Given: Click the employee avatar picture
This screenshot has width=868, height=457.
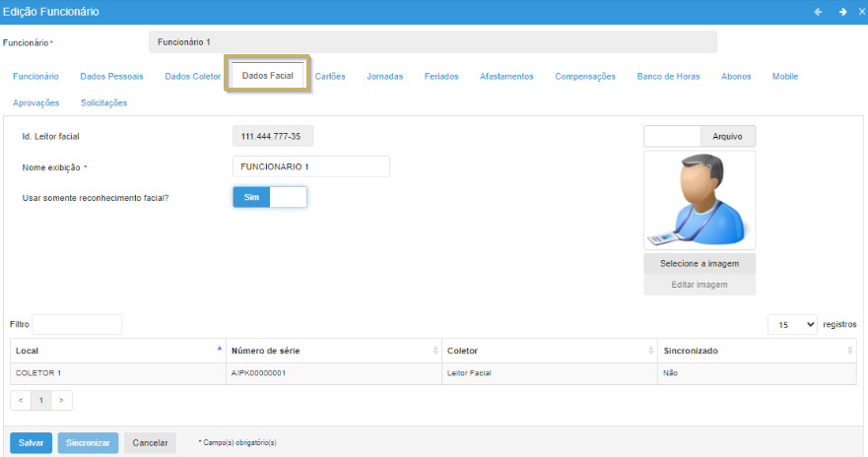Looking at the screenshot, I should (x=700, y=200).
